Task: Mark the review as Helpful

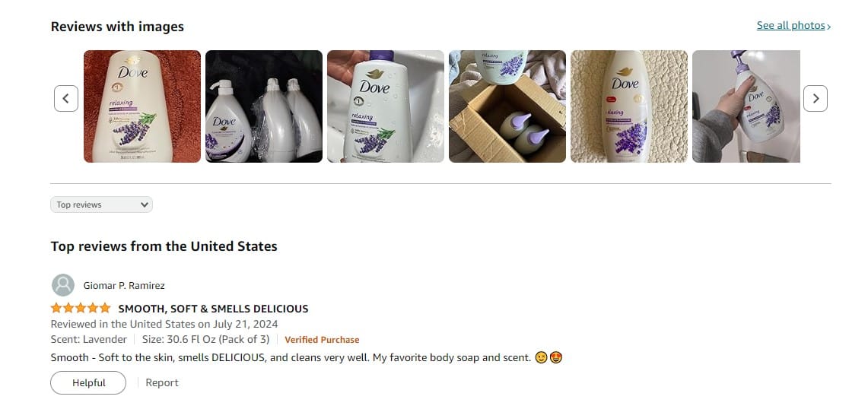Action: (x=88, y=382)
